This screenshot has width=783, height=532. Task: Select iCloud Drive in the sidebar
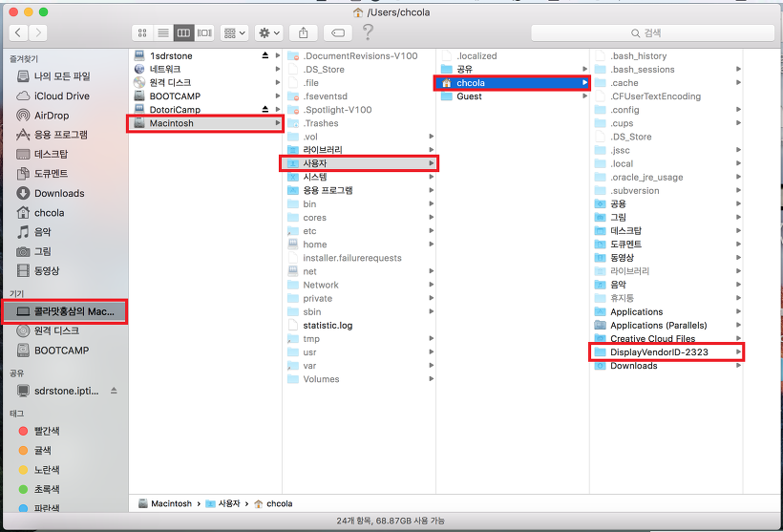(x=61, y=96)
